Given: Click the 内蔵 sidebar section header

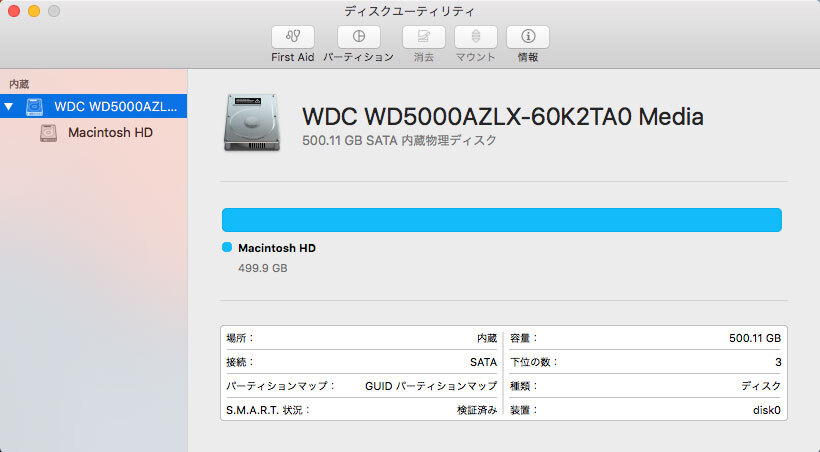Looking at the screenshot, I should pos(19,84).
